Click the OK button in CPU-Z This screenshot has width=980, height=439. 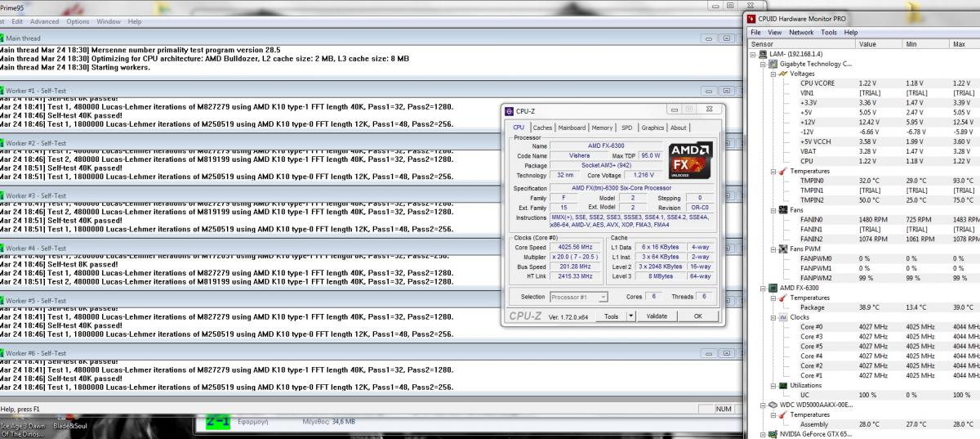coord(697,316)
